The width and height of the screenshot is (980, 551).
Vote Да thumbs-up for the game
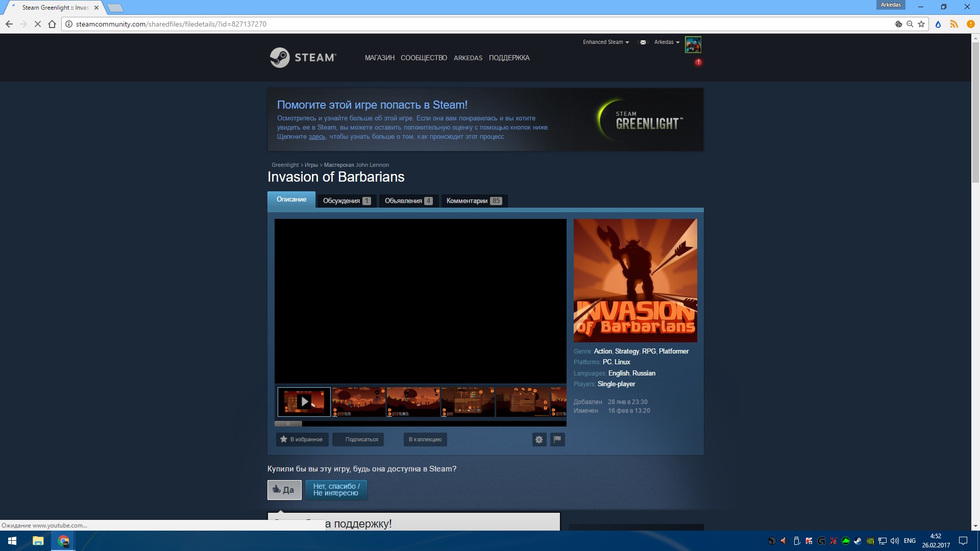point(284,490)
